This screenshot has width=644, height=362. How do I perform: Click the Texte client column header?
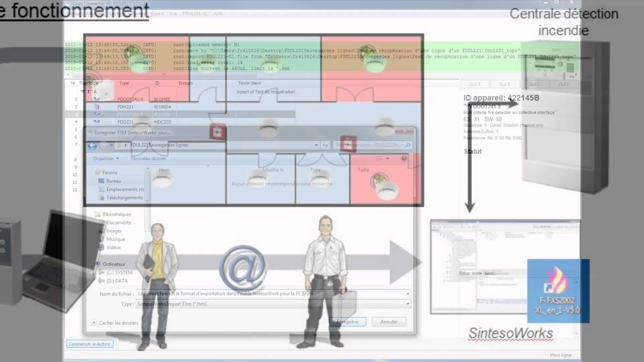pos(250,83)
